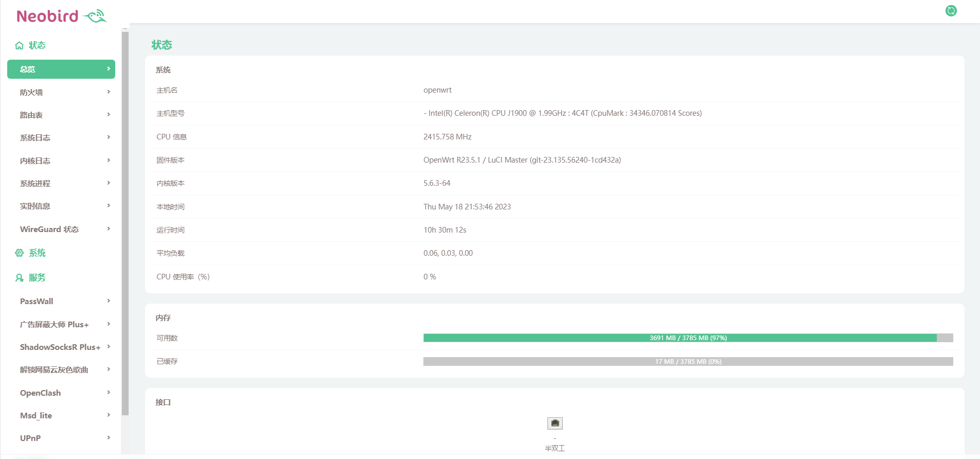The width and height of the screenshot is (980, 459).
Task: Open ShadowSocksR Plus+ service
Action: 61,347
